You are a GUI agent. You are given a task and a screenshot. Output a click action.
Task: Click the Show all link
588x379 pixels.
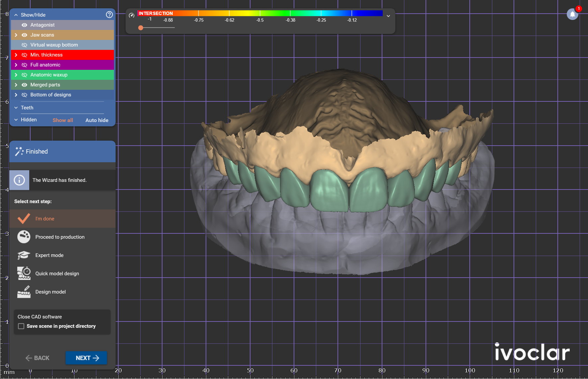click(63, 120)
